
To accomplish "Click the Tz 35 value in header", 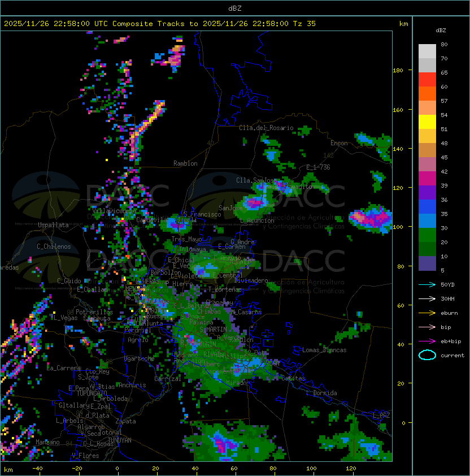I will pyautogui.click(x=304, y=24).
